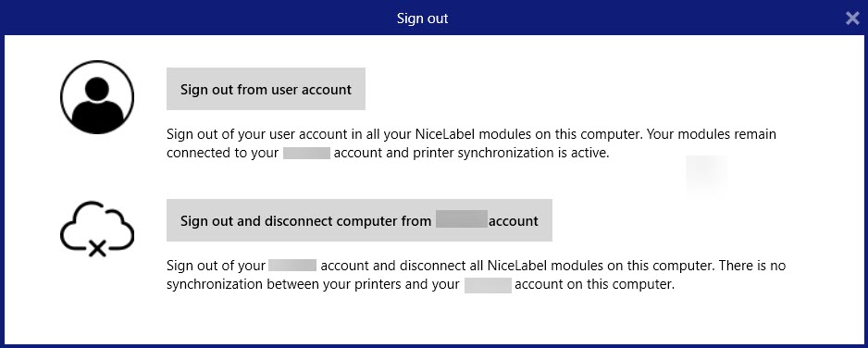Click the redacted box after 'Sign out of your'
Viewport: 868px width, 348px height.
(292, 265)
